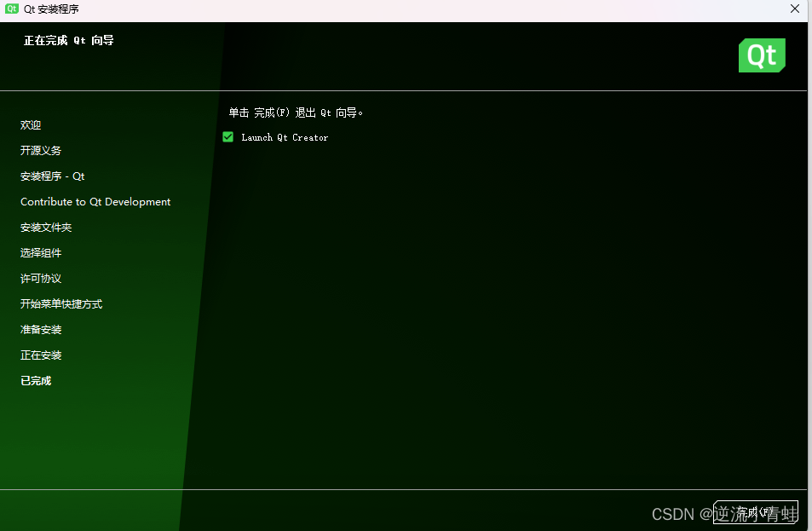
Task: Click the 单击 完成(F) 退出 Qt 向导 message
Action: tap(296, 113)
